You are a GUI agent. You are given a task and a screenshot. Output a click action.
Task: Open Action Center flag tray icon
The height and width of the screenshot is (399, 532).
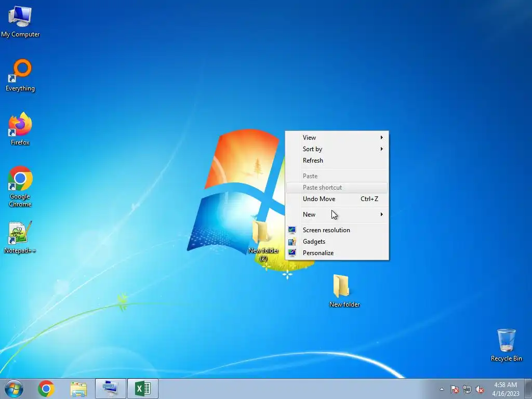coord(455,389)
